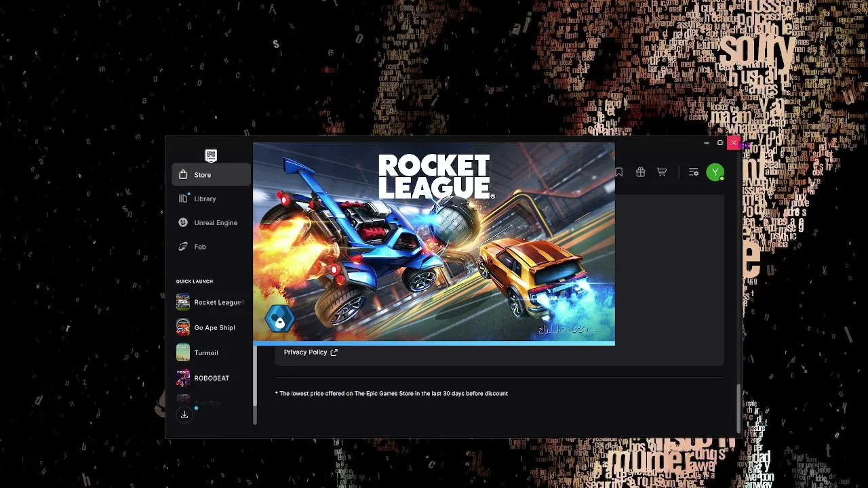Open the settings list icon in header
The image size is (868, 488).
coord(694,173)
